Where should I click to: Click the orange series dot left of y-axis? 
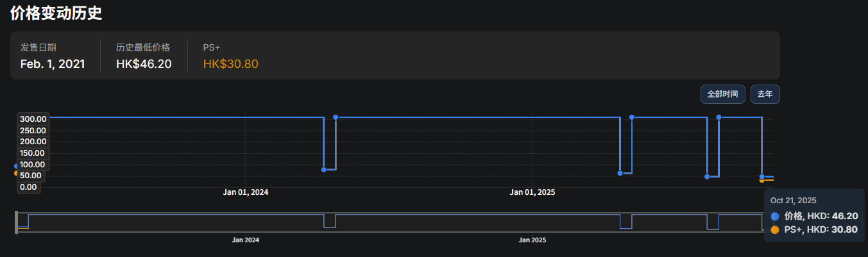[16, 173]
